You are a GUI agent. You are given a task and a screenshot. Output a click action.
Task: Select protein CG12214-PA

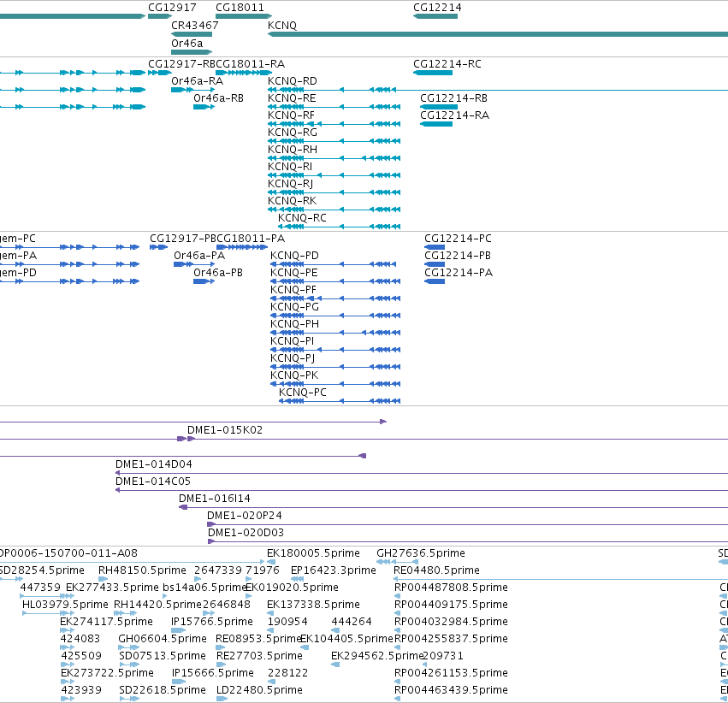click(x=459, y=272)
